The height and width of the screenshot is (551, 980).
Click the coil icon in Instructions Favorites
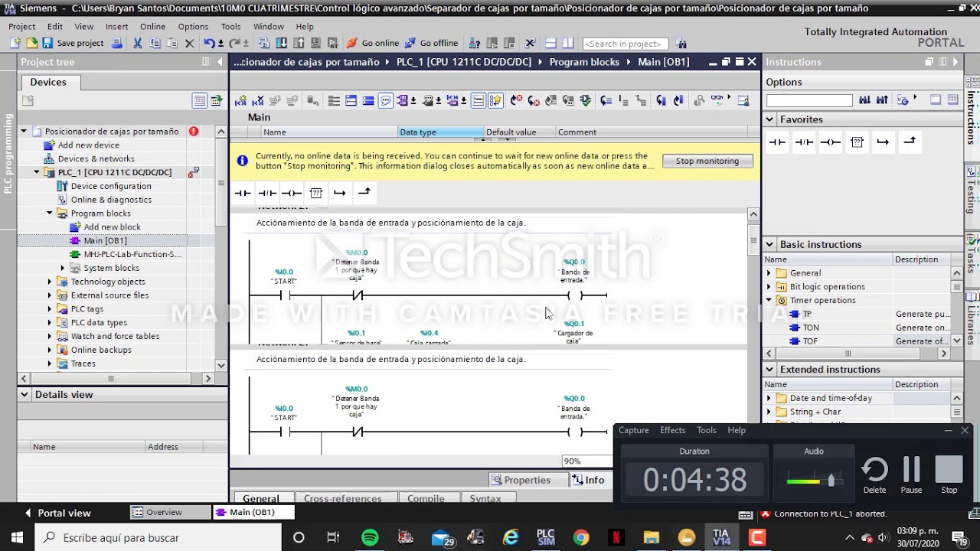[831, 142]
